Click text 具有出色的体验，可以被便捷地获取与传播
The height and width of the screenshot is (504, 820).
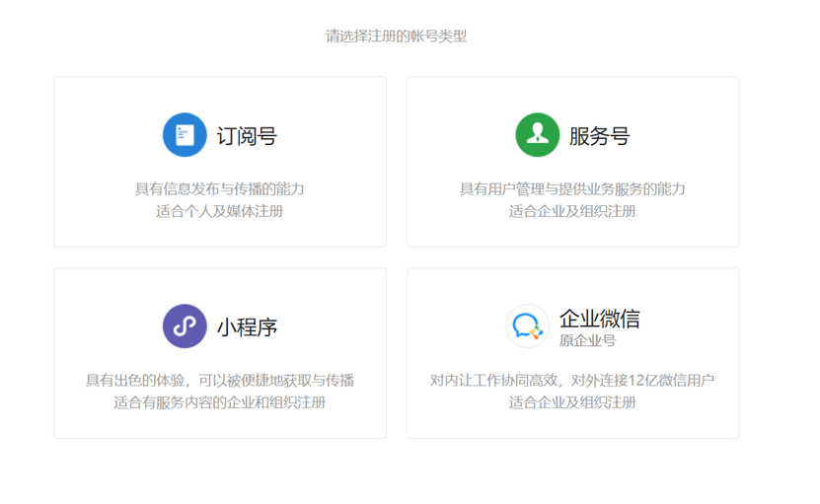pyautogui.click(x=220, y=380)
